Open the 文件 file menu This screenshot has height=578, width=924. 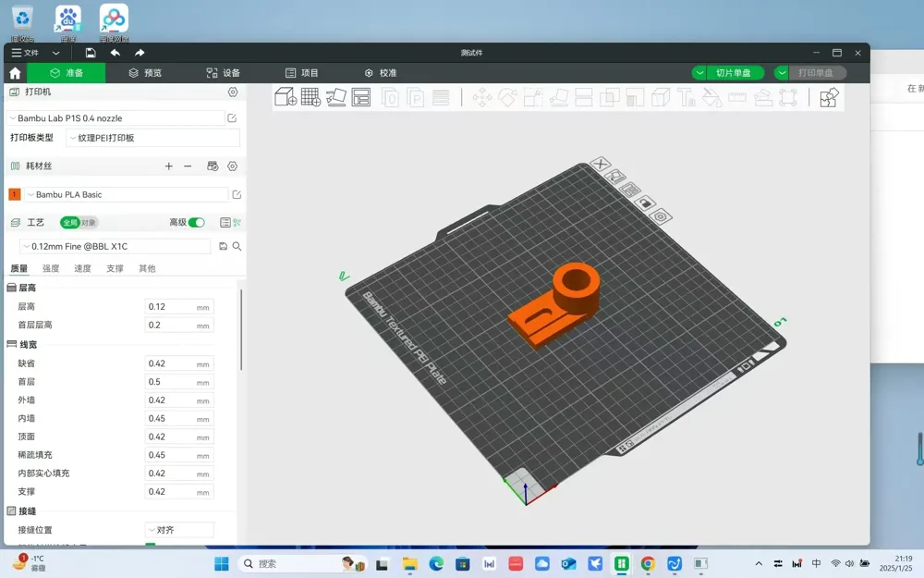25,53
